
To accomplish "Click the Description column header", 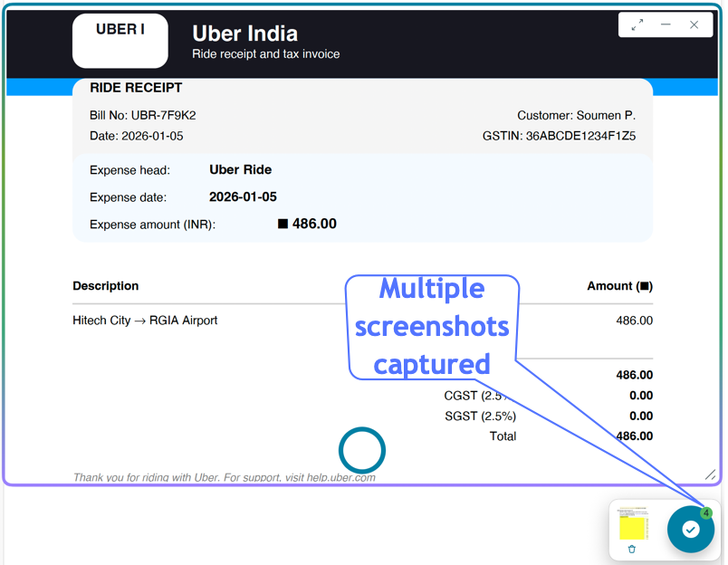I will tap(105, 286).
